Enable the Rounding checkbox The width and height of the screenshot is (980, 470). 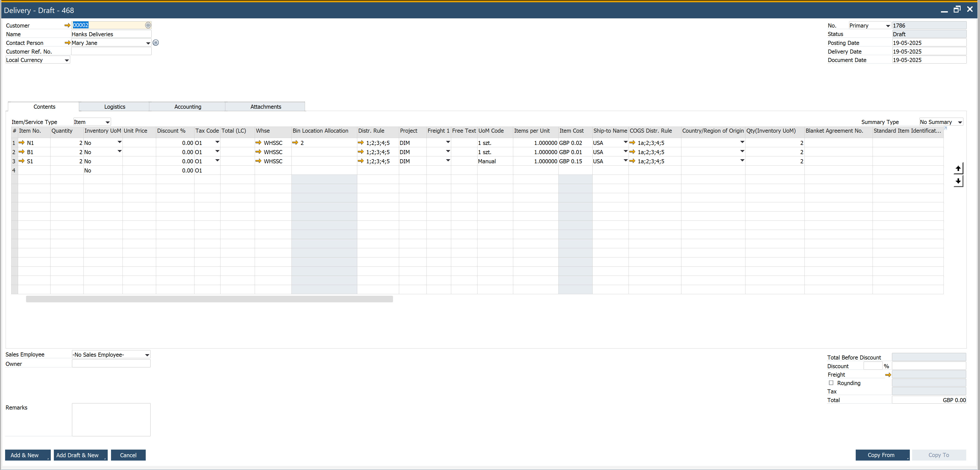(831, 383)
